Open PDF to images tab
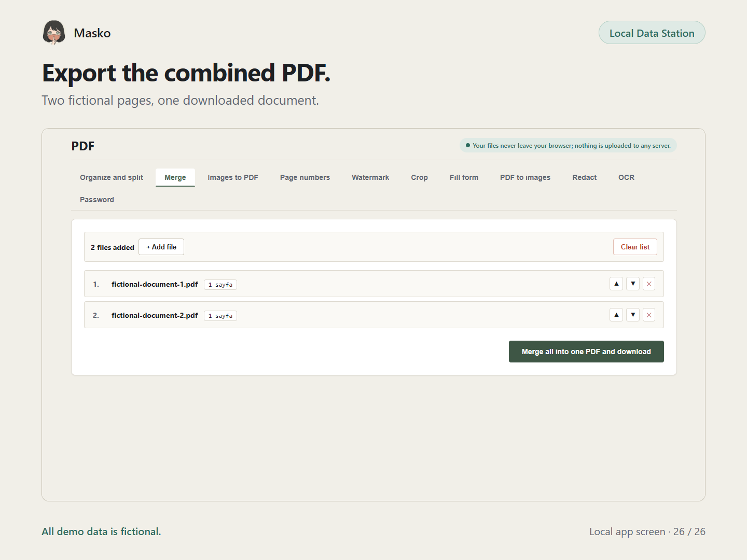The height and width of the screenshot is (560, 747). [x=525, y=177]
